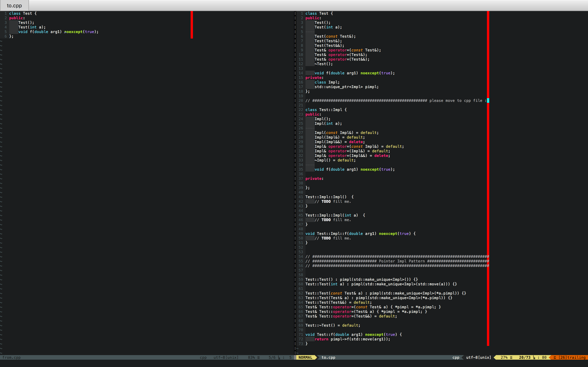The height and width of the screenshot is (367, 588).
Task: Click the cyan cursor block on line 20
Action: tap(488, 100)
